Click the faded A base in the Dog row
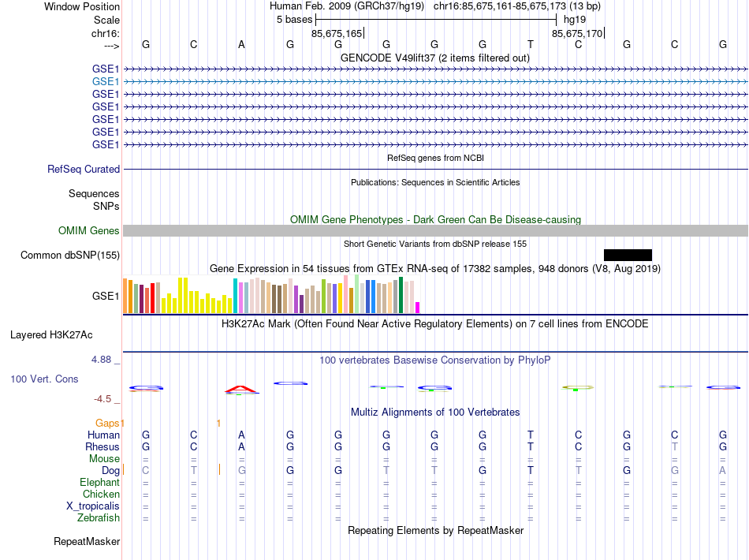 point(723,471)
